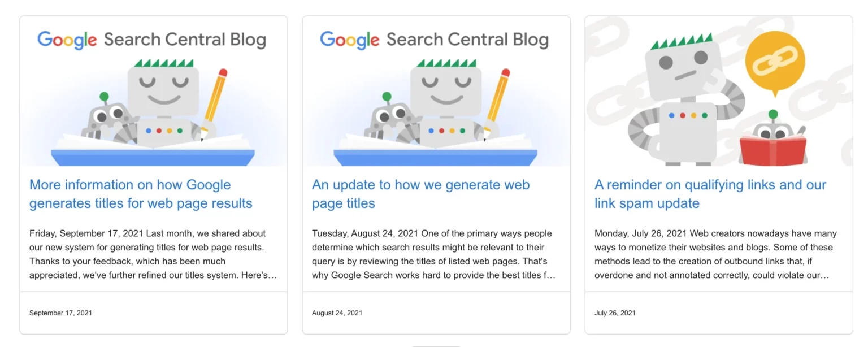Open 'An update to how we generate web page titles'
Image resolution: width=868 pixels, height=347 pixels.
[x=420, y=194]
